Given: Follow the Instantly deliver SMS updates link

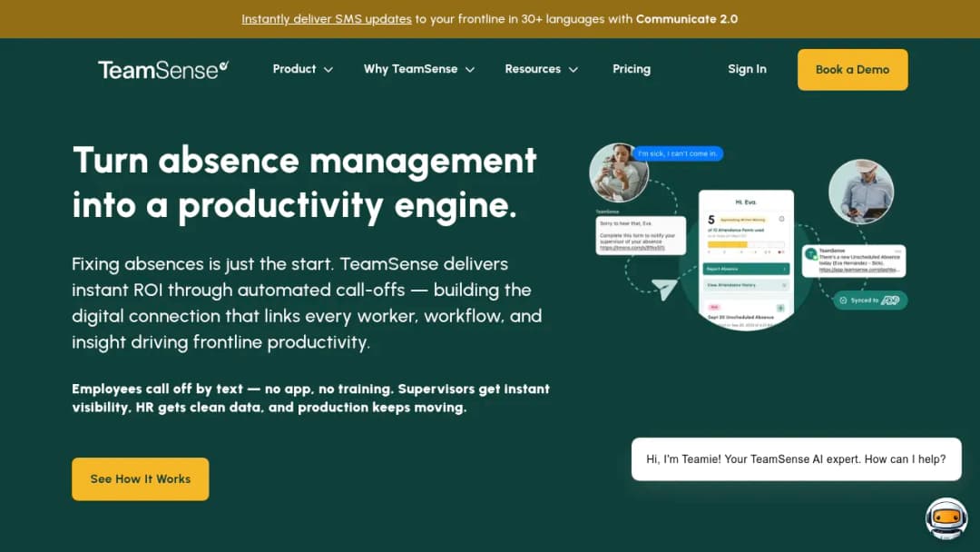Looking at the screenshot, I should click(327, 19).
